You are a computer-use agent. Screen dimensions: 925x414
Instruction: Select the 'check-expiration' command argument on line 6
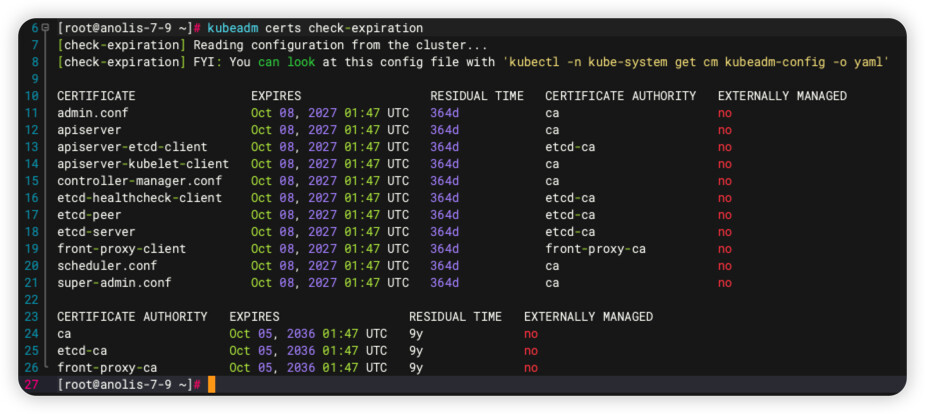(x=366, y=28)
